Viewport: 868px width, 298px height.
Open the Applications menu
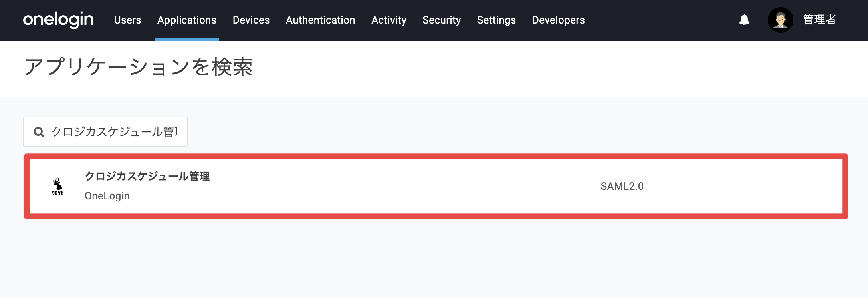click(187, 20)
